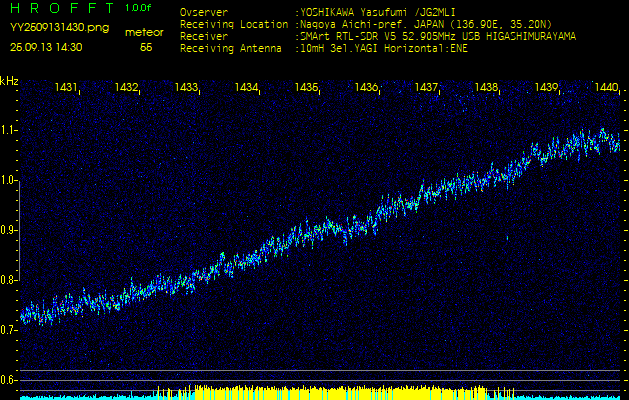Select the meteor count value 55

click(x=146, y=47)
